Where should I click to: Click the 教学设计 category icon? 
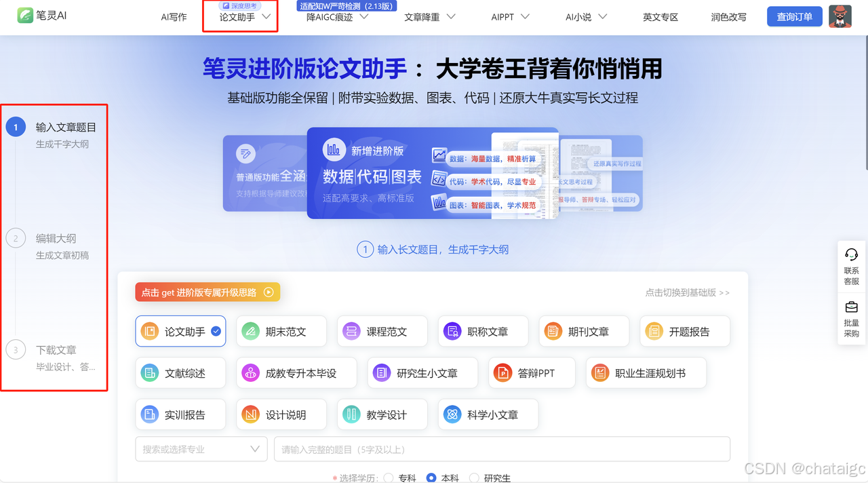tap(351, 414)
